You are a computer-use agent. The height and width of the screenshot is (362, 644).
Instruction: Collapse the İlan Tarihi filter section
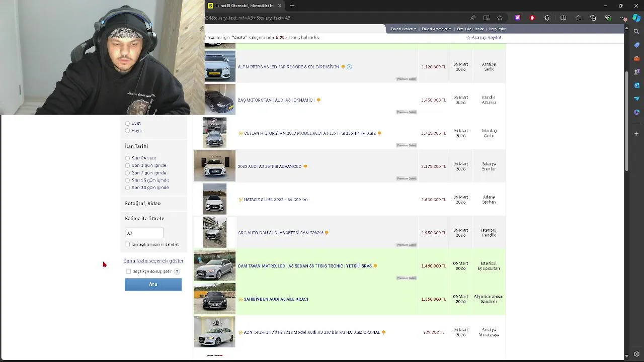(x=136, y=146)
